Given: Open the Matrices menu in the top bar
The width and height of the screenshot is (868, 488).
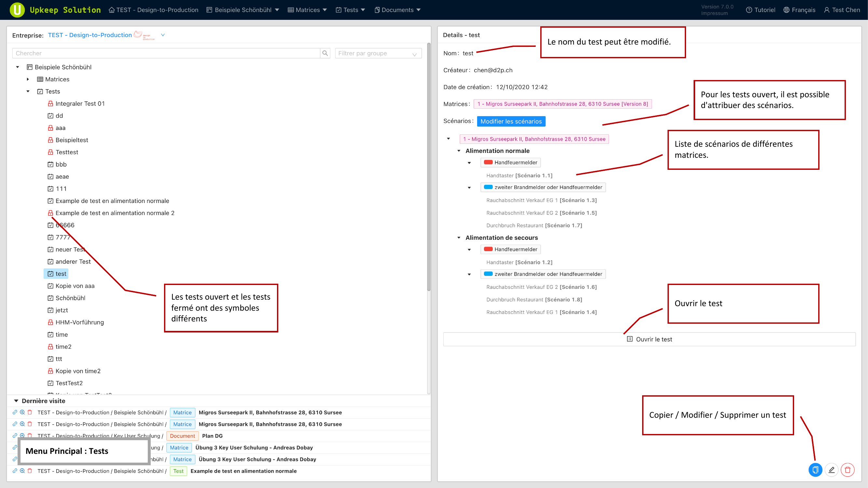Looking at the screenshot, I should [x=307, y=10].
